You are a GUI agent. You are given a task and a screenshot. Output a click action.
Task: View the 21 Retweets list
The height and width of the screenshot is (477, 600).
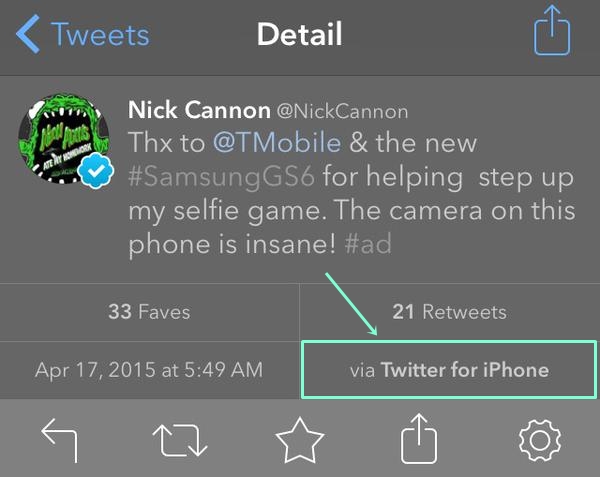coord(450,312)
